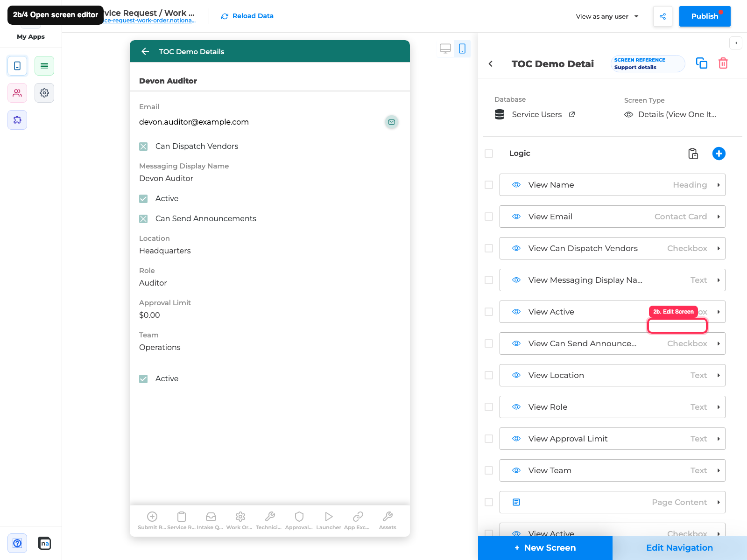The height and width of the screenshot is (560, 747).
Task: Click Edit Navigation button
Action: [x=679, y=548]
